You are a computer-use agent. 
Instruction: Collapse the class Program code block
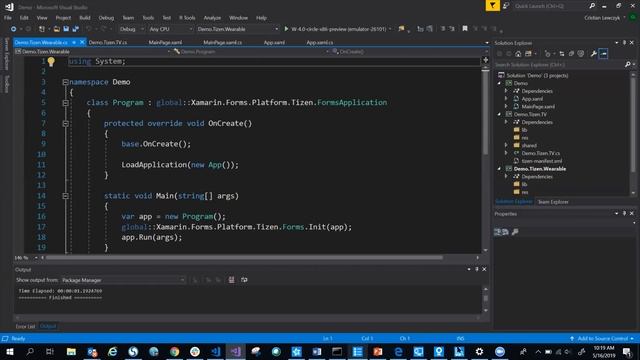[x=65, y=103]
